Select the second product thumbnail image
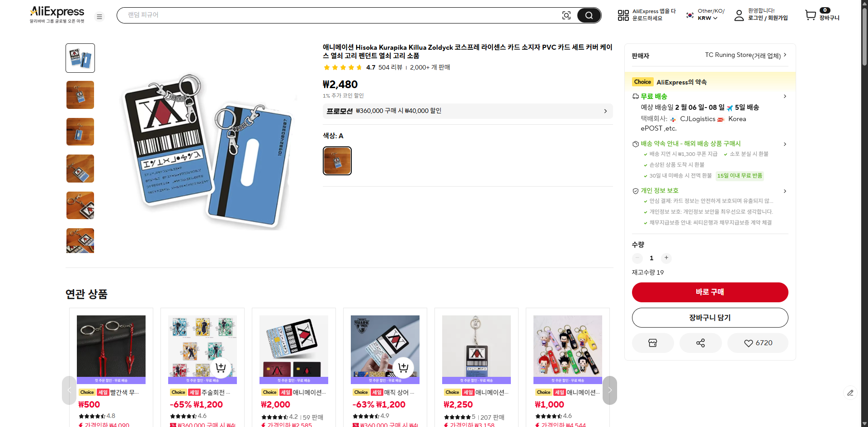 [x=80, y=95]
